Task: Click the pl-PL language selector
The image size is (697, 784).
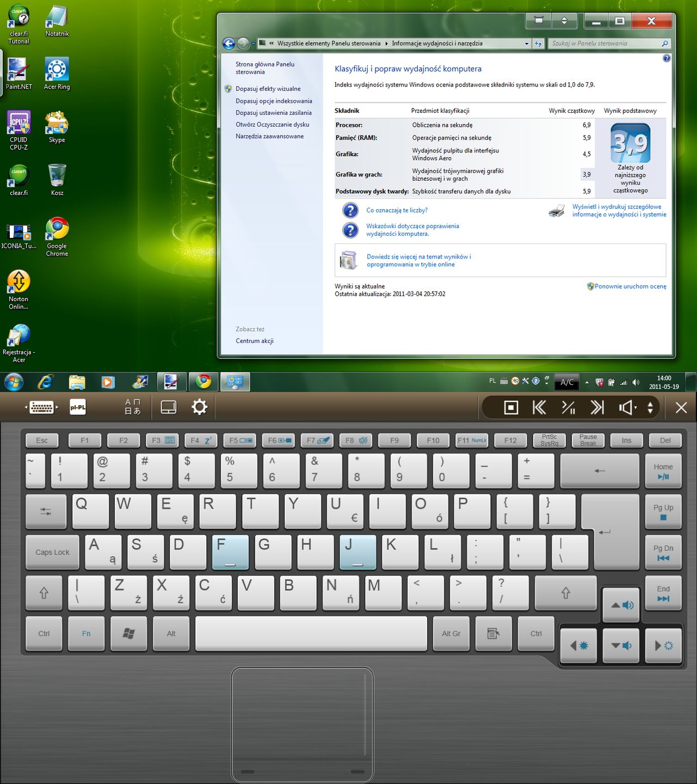Action: [x=78, y=407]
